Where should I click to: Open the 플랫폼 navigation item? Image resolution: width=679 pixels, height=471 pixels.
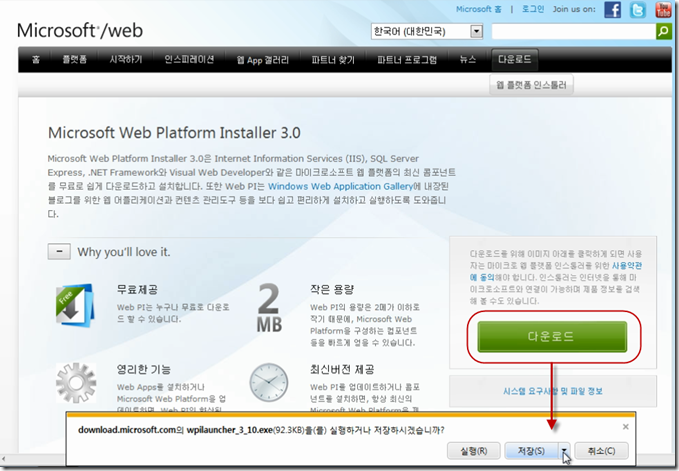[x=74, y=60]
